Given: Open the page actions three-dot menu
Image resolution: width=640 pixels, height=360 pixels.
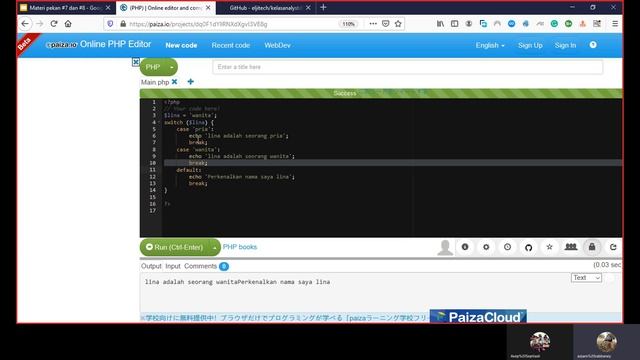Looking at the screenshot, I should [373, 24].
